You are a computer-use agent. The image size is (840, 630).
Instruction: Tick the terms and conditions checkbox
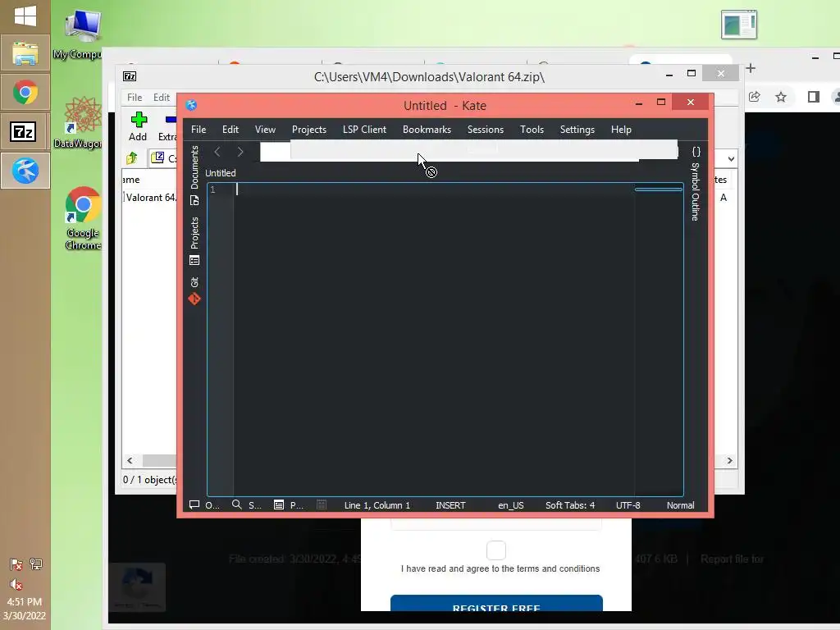pos(496,550)
